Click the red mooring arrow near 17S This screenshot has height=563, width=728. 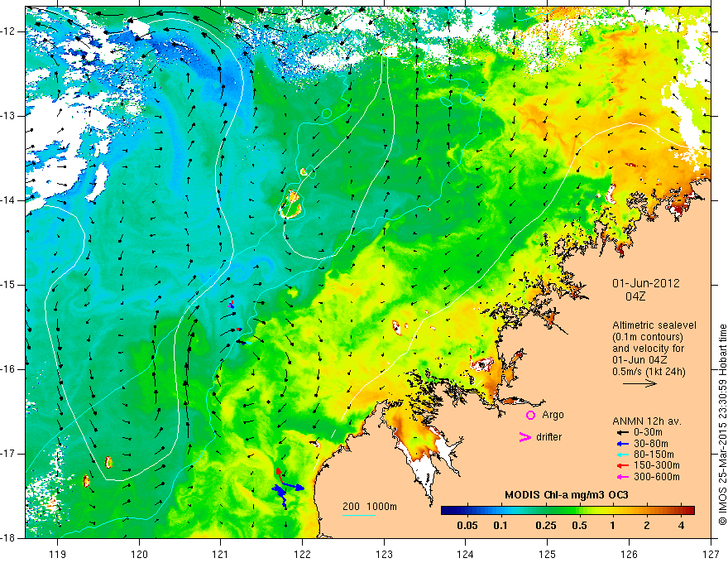click(x=280, y=475)
